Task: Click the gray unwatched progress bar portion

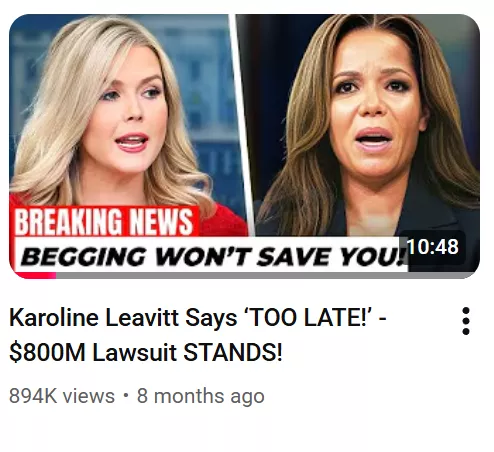Action: (x=265, y=275)
